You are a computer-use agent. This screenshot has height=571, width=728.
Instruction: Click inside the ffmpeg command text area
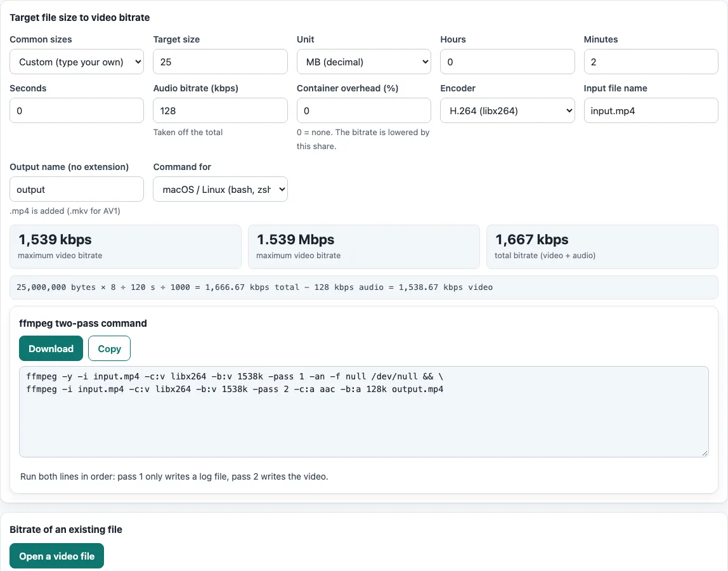[x=363, y=412]
